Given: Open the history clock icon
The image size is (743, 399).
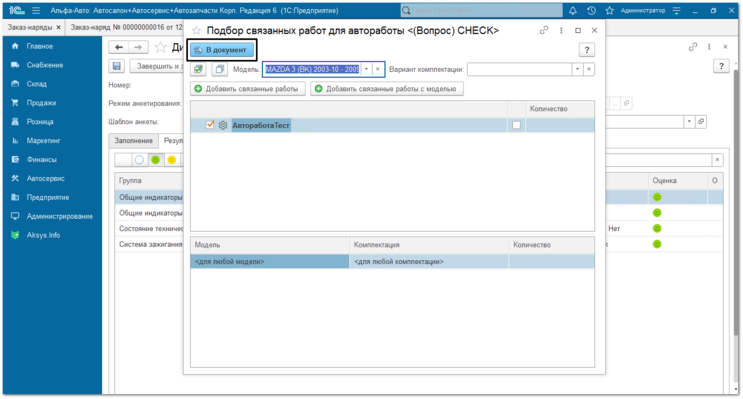Looking at the screenshot, I should coord(591,10).
